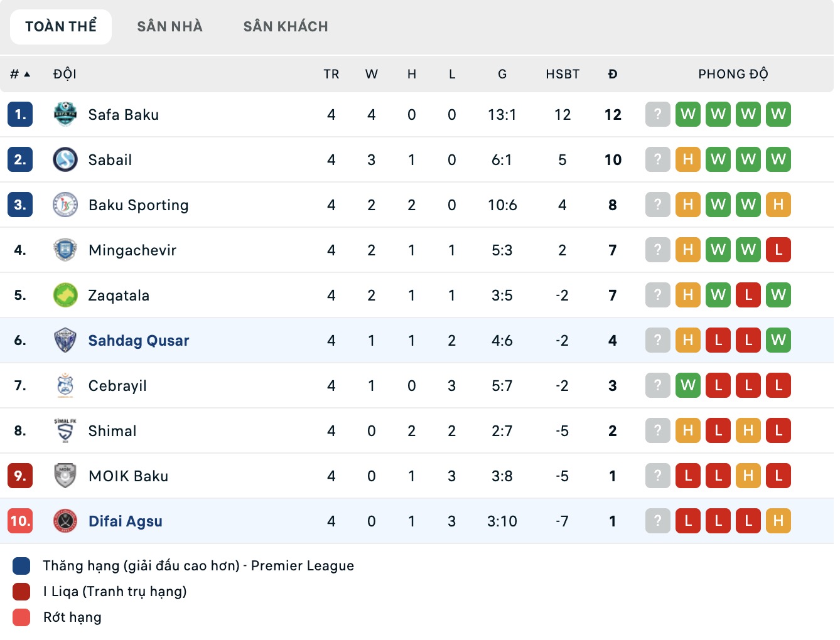
Task: Select the TOÀN THỂ tab
Action: tap(60, 26)
